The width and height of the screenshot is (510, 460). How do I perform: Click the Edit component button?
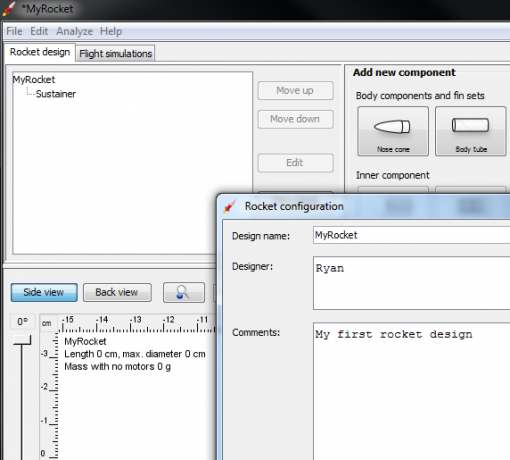[x=295, y=163]
